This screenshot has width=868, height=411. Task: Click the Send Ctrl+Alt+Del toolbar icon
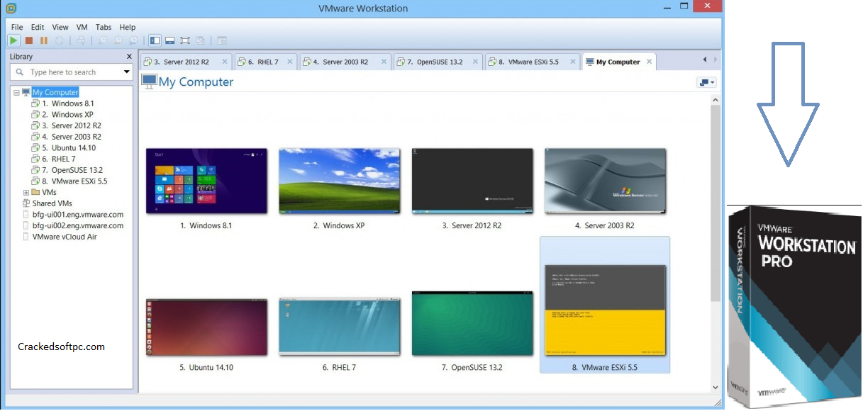click(82, 40)
